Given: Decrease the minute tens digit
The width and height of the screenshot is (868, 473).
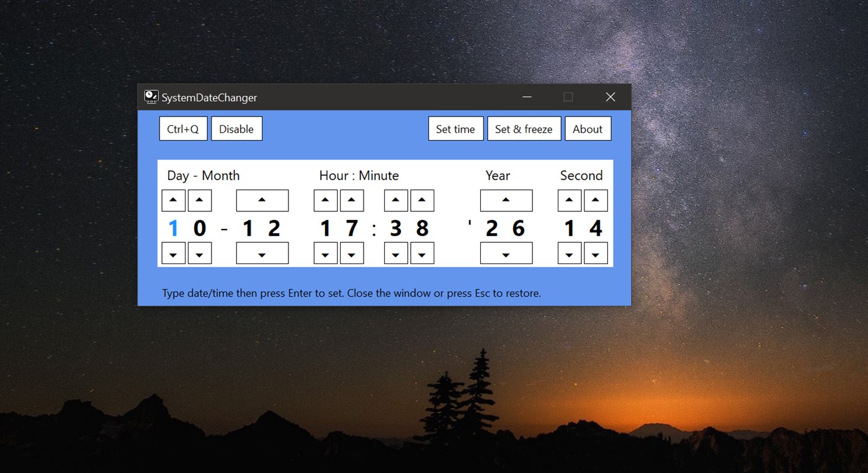Looking at the screenshot, I should [x=396, y=253].
